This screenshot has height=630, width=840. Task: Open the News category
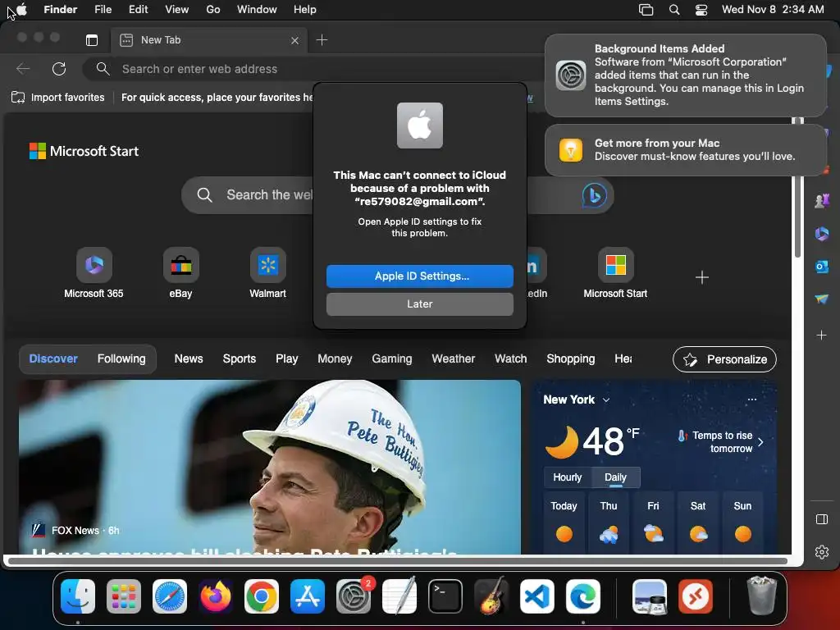pos(189,359)
